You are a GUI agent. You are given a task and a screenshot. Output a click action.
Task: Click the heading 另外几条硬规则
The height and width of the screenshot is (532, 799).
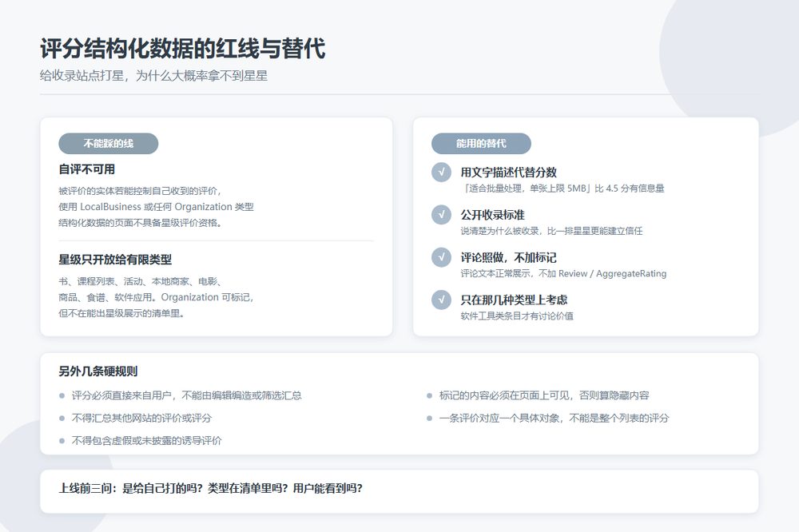[97, 371]
